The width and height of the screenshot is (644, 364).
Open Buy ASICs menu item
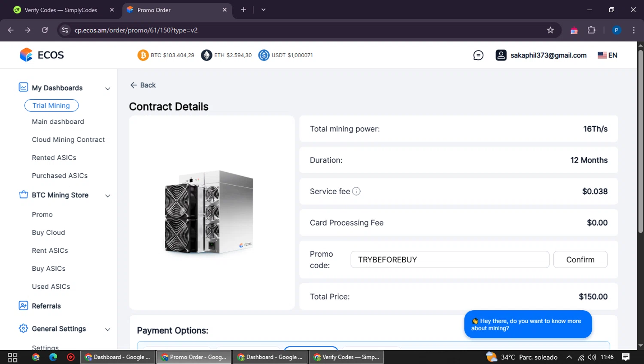point(49,269)
